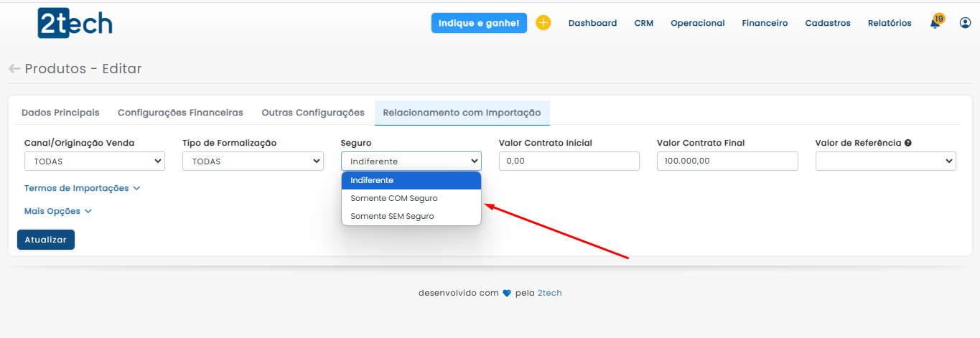Click the Valor Contrato Final field
Viewport: 980px width, 338px height.
tap(727, 161)
